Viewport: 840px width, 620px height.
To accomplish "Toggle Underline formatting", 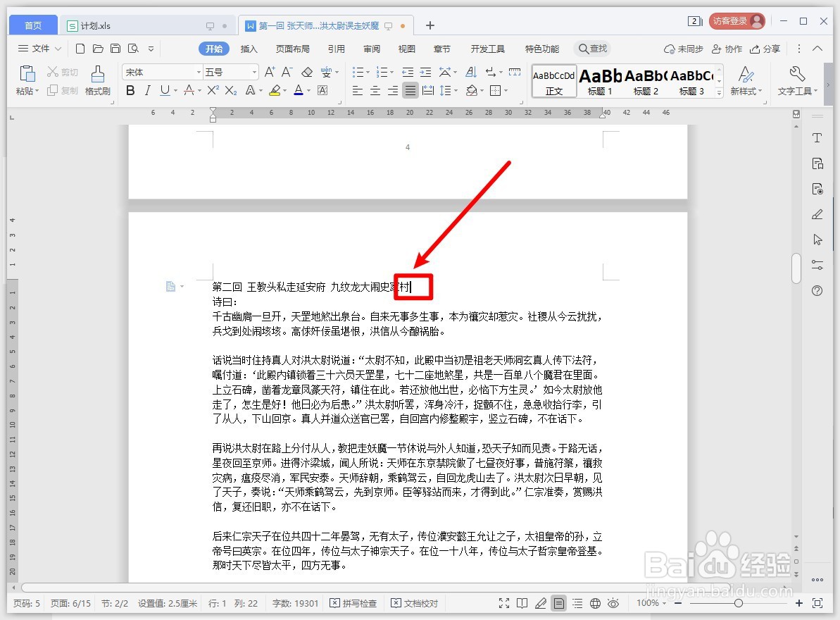I will click(165, 91).
